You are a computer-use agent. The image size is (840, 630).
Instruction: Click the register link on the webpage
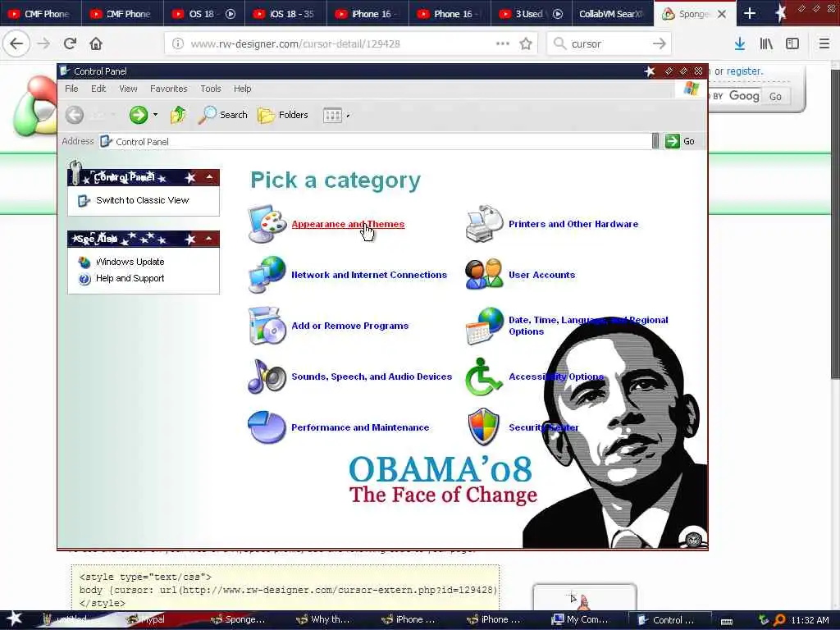[744, 71]
